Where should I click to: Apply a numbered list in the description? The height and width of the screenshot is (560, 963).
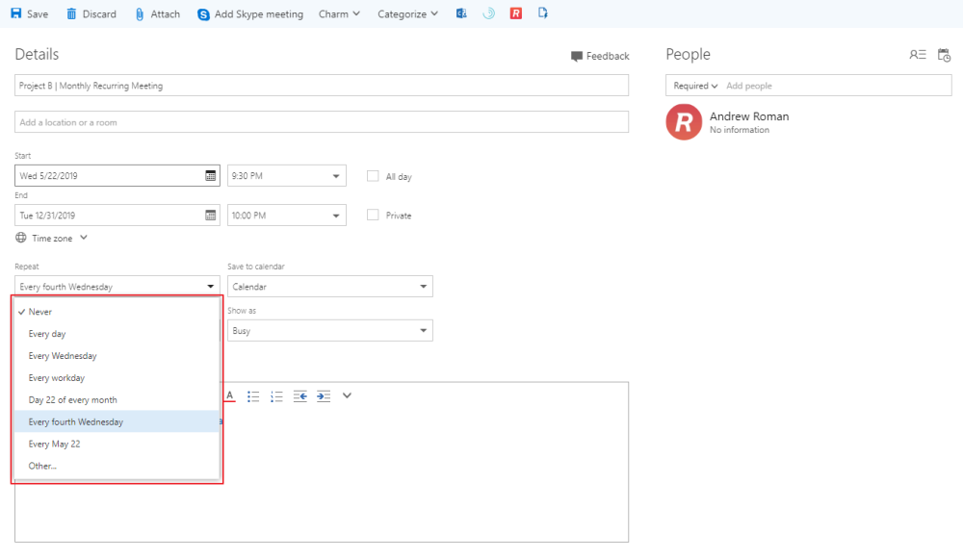276,395
